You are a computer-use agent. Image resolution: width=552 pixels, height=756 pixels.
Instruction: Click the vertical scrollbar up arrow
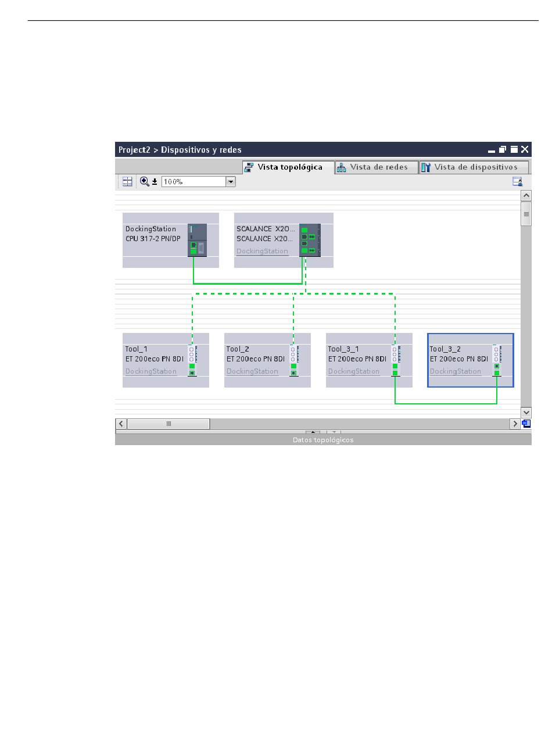coord(526,196)
